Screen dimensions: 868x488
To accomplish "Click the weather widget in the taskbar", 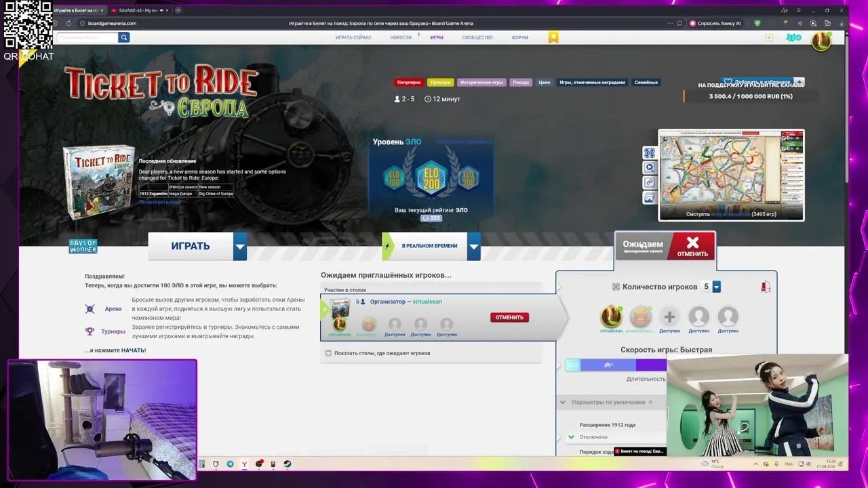I will tap(713, 464).
